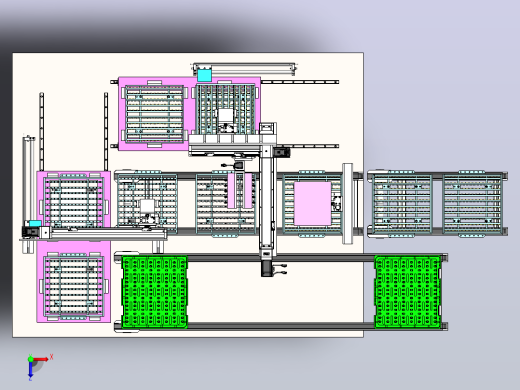The image size is (520, 390).
Task: Click the red X axis of the orientation triad
Action: 41,359
